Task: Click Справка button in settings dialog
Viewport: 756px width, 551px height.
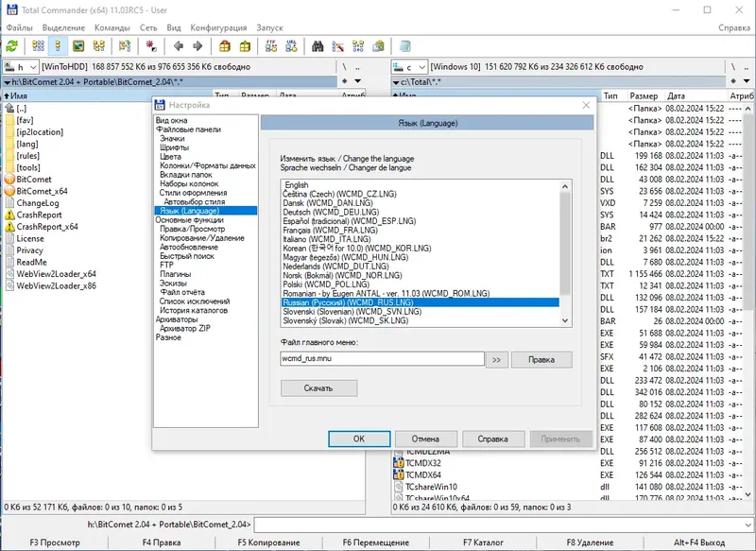Action: click(x=492, y=439)
